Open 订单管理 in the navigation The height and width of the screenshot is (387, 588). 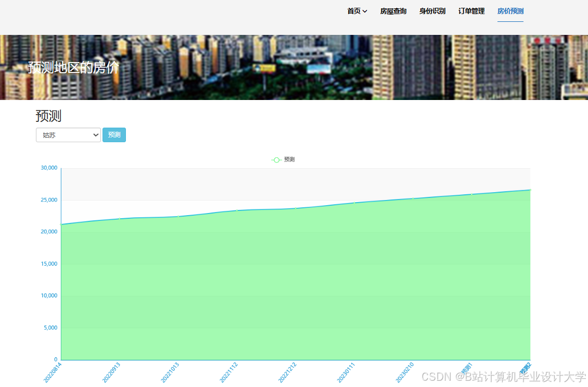pyautogui.click(x=471, y=11)
